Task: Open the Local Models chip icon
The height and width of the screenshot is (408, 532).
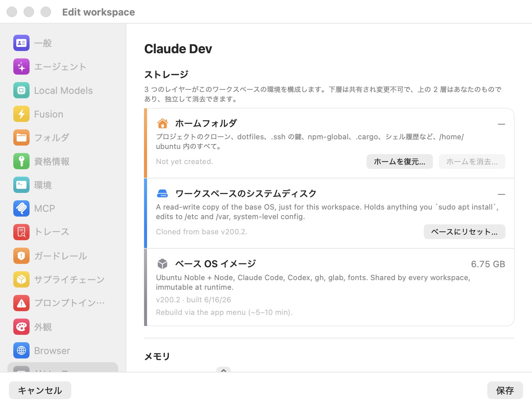Action: (21, 90)
